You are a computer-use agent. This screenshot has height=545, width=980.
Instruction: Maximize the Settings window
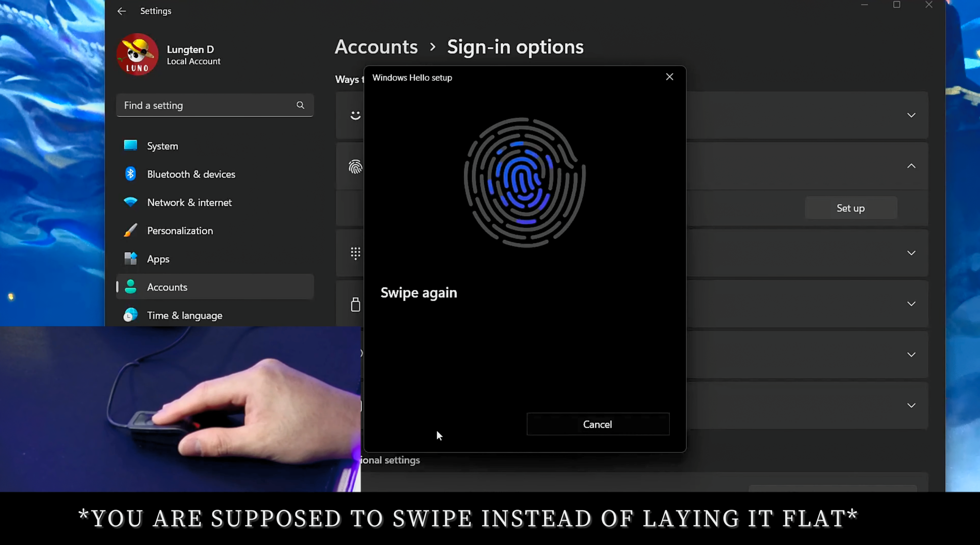(897, 5)
